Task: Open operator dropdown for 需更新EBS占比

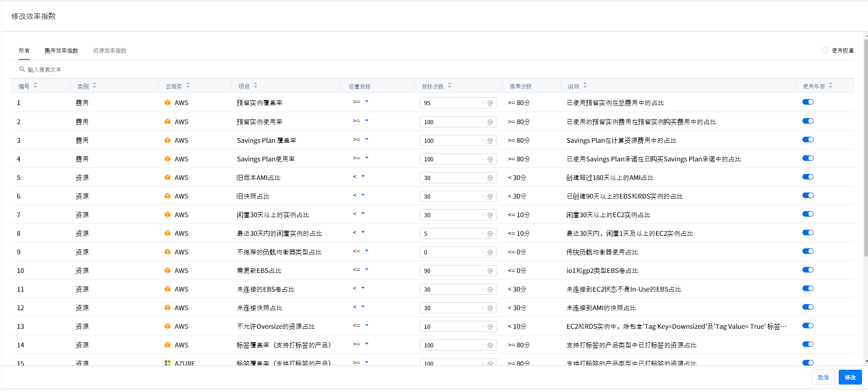Action: point(367,269)
